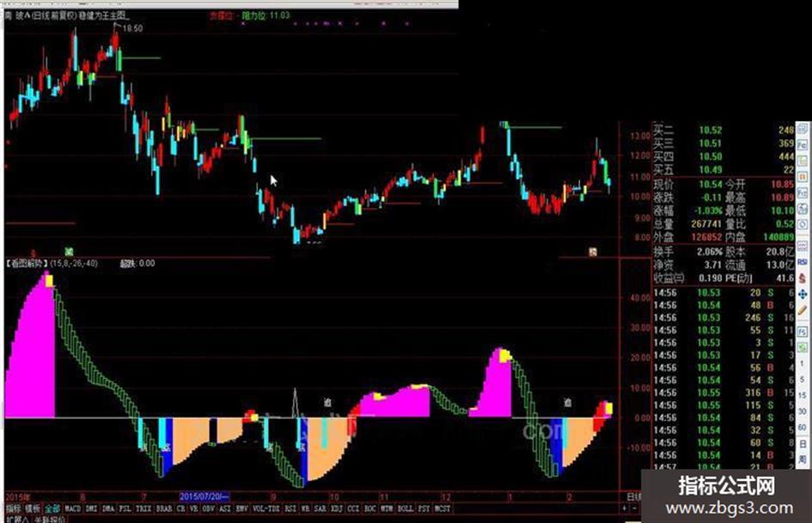
Task: Click the 买五 10.49 quote row
Action: 723,170
